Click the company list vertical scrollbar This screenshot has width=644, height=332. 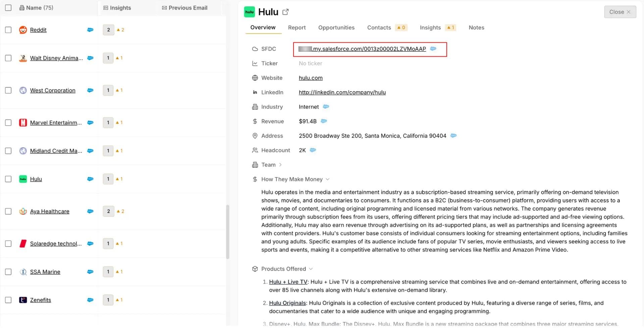228,232
